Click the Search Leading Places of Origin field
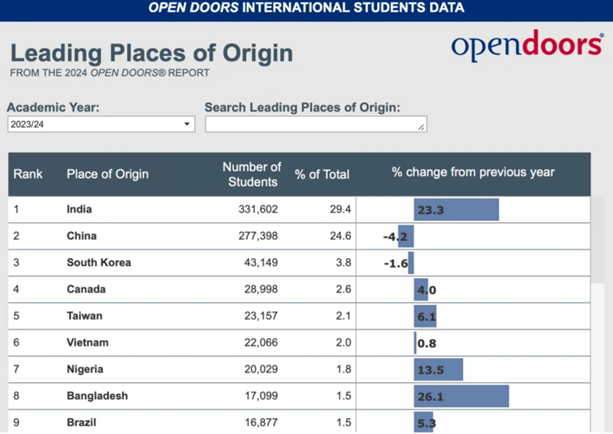The width and height of the screenshot is (613, 434). pyautogui.click(x=316, y=124)
